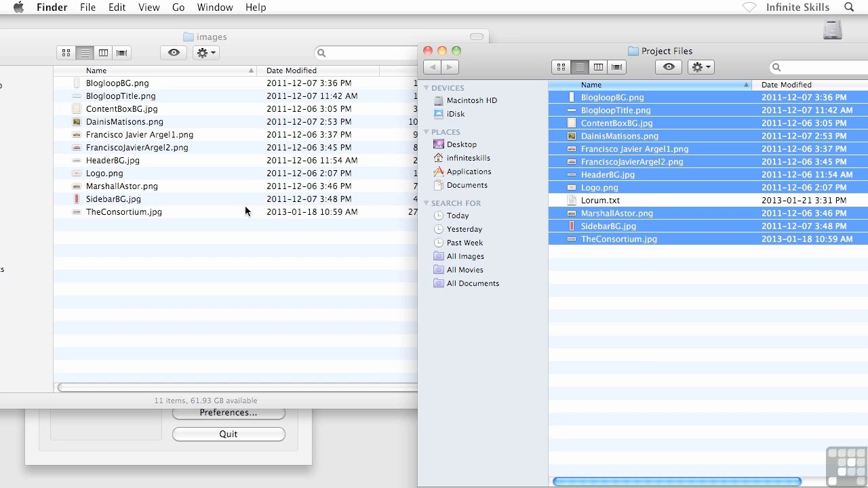Open the Help menu
868x488 pixels.
pyautogui.click(x=256, y=7)
